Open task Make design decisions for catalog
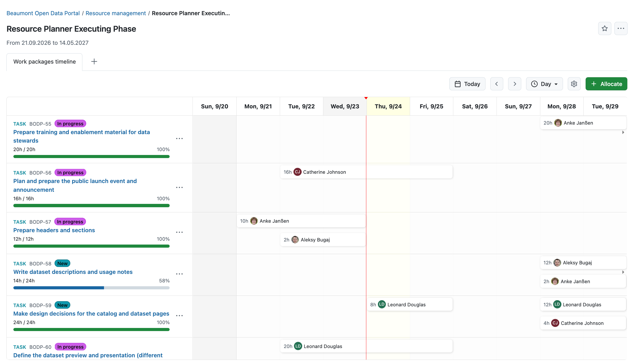 (x=91, y=314)
